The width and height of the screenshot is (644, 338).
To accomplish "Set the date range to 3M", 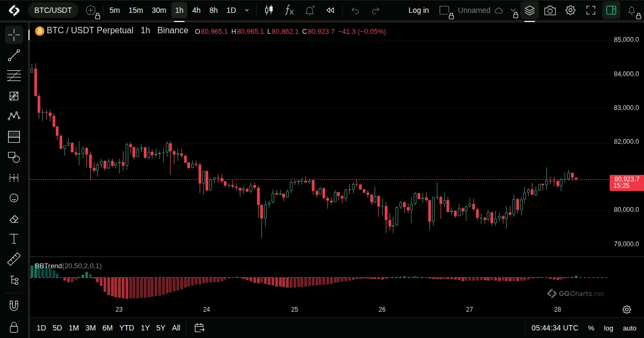I will [x=91, y=328].
